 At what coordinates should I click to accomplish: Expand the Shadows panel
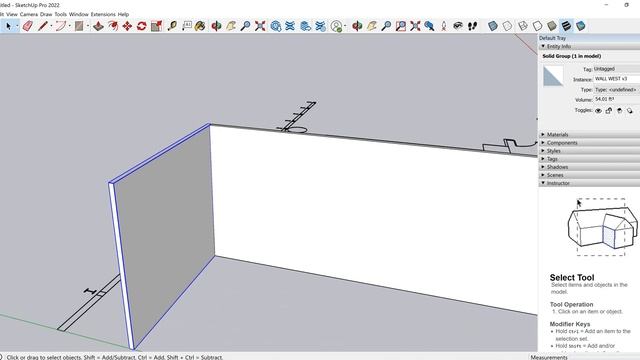(x=589, y=167)
